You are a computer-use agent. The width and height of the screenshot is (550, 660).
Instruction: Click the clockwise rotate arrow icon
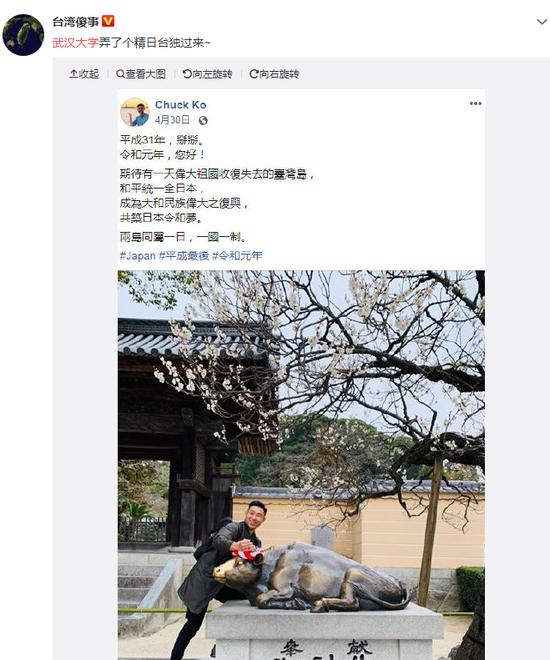(254, 74)
